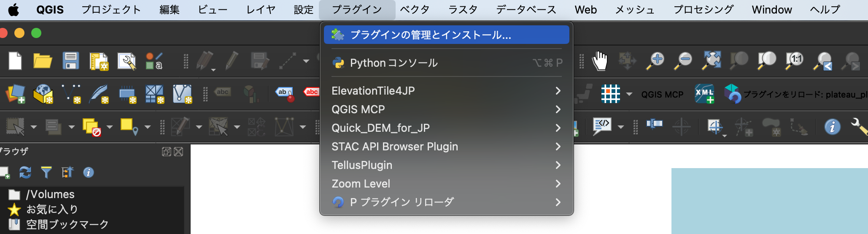Open an existing project folder icon
Viewport: 868px width, 234px height.
pos(43,61)
